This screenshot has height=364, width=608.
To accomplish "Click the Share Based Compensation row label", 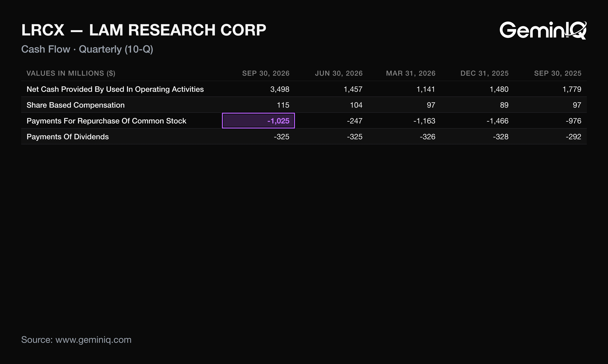I will coord(76,105).
